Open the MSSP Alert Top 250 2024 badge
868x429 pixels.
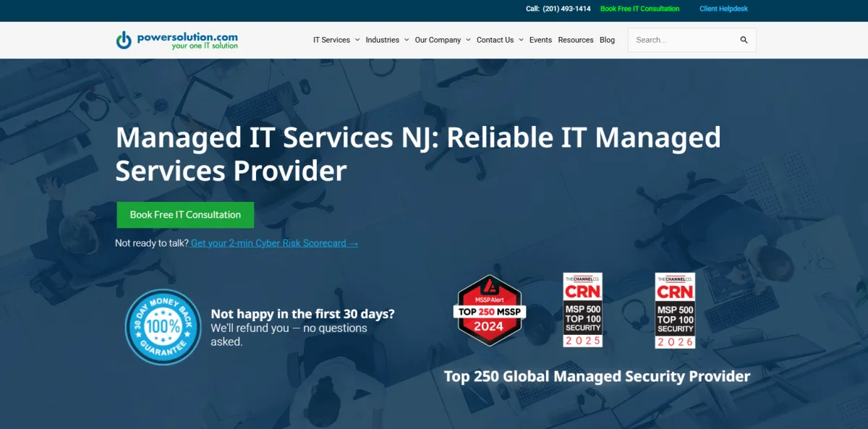click(490, 310)
